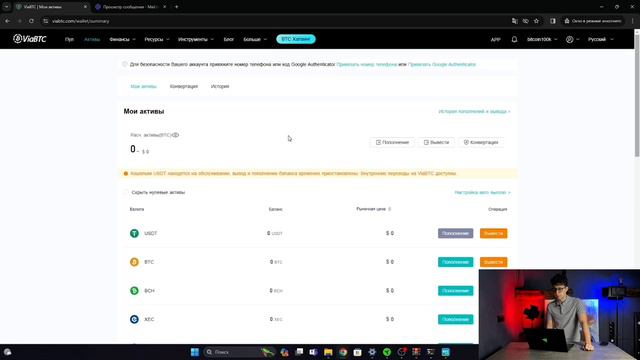Withdraw BTC with Вывести button
This screenshot has height=360, width=640.
coord(493,262)
